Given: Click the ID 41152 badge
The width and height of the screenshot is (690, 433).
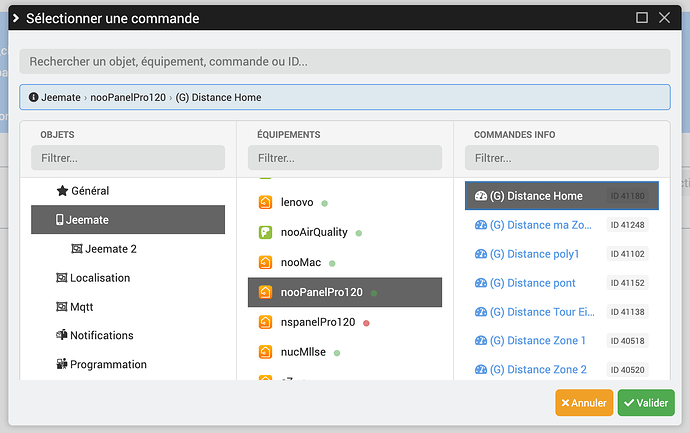Looking at the screenshot, I should (x=628, y=283).
